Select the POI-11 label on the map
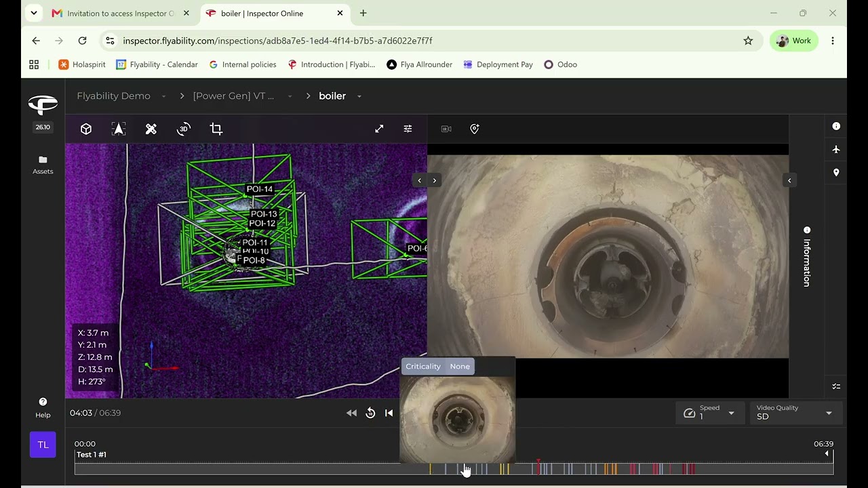Image resolution: width=868 pixels, height=488 pixels. pos(255,243)
